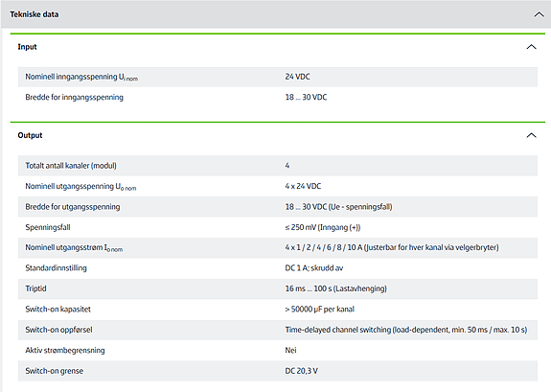The image size is (551, 392).
Task: Click the Input section heading
Action: pyautogui.click(x=27, y=47)
